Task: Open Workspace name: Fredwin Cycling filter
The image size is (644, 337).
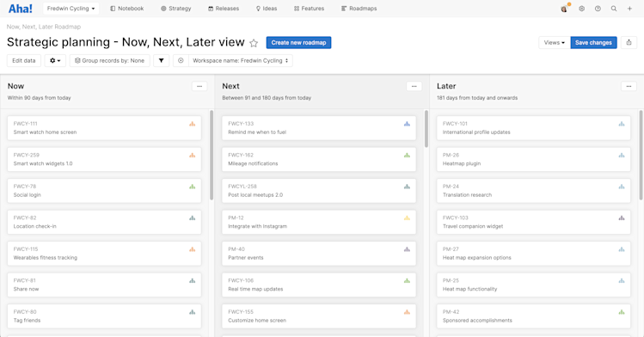Action: (x=241, y=61)
